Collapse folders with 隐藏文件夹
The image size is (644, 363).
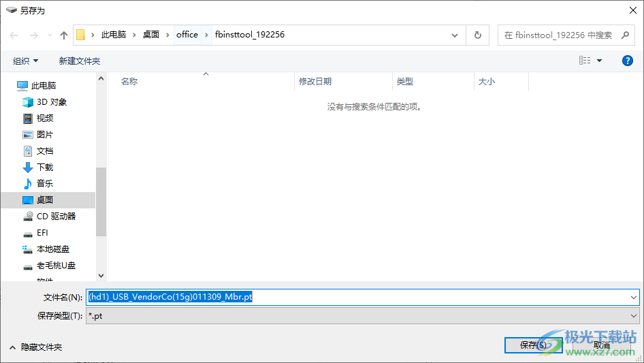tap(35, 347)
